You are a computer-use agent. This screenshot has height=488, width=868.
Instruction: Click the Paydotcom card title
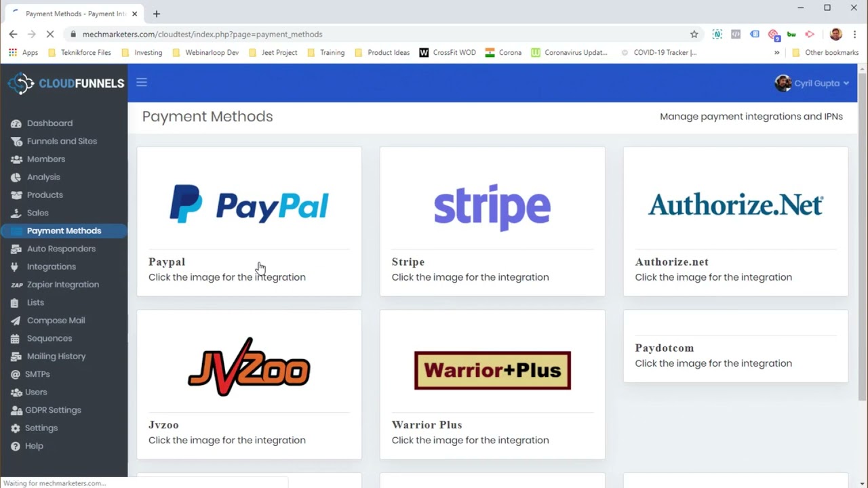(665, 348)
